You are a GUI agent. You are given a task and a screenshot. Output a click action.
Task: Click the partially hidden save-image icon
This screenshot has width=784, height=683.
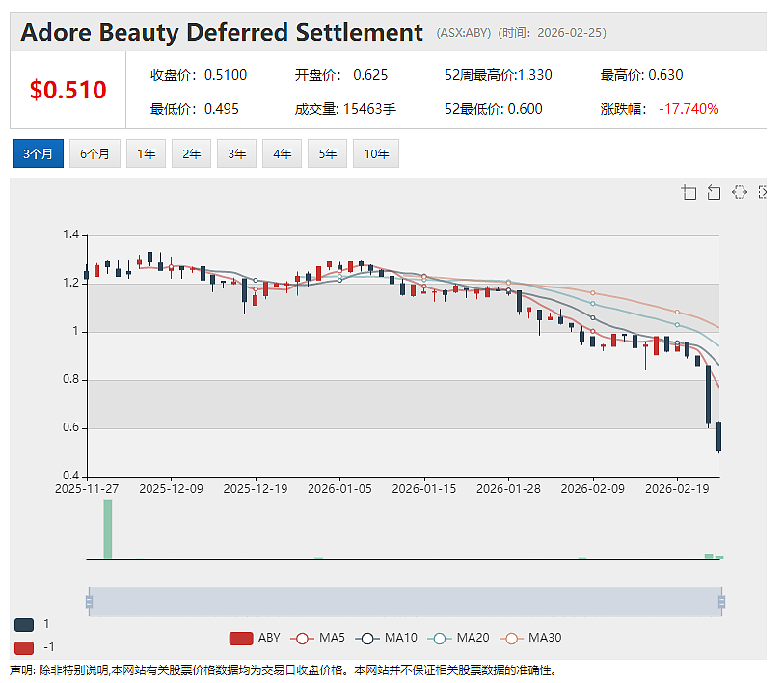[763, 192]
